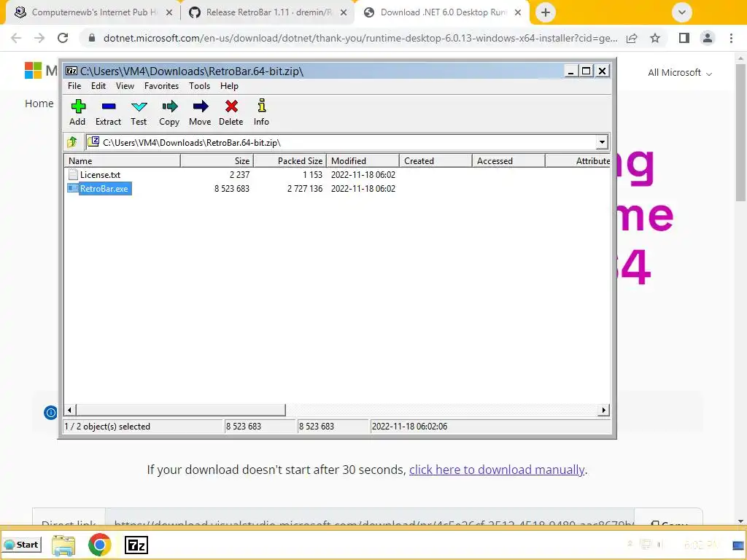This screenshot has height=560, width=747.
Task: Click the 7-Zip horizontal scrollbar thumb
Action: coord(181,410)
